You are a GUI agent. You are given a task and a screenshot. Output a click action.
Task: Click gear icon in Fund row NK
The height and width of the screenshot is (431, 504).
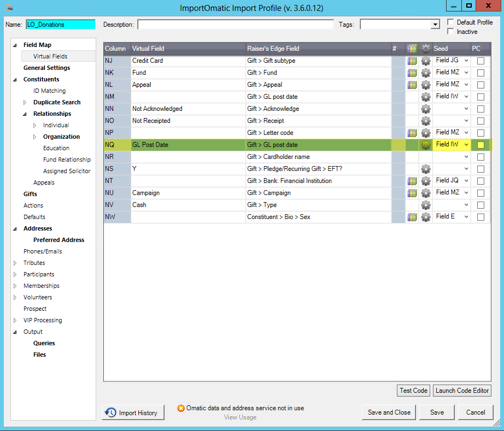coord(426,73)
